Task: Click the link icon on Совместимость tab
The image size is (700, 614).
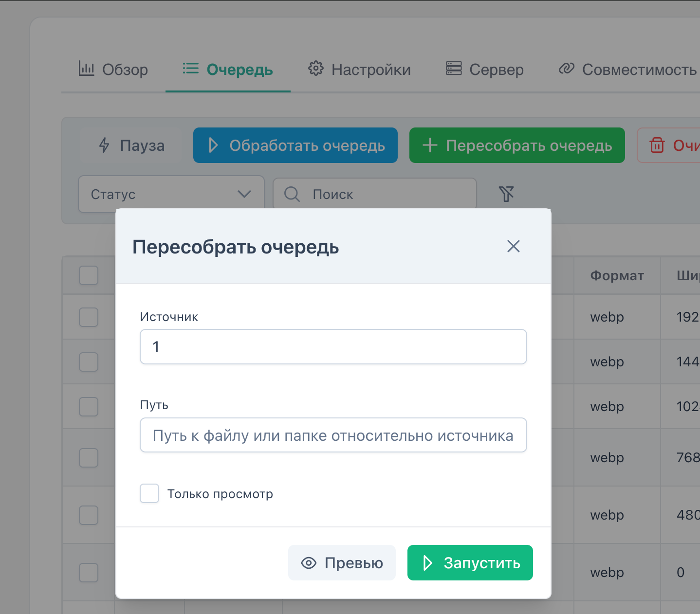Action: [567, 69]
